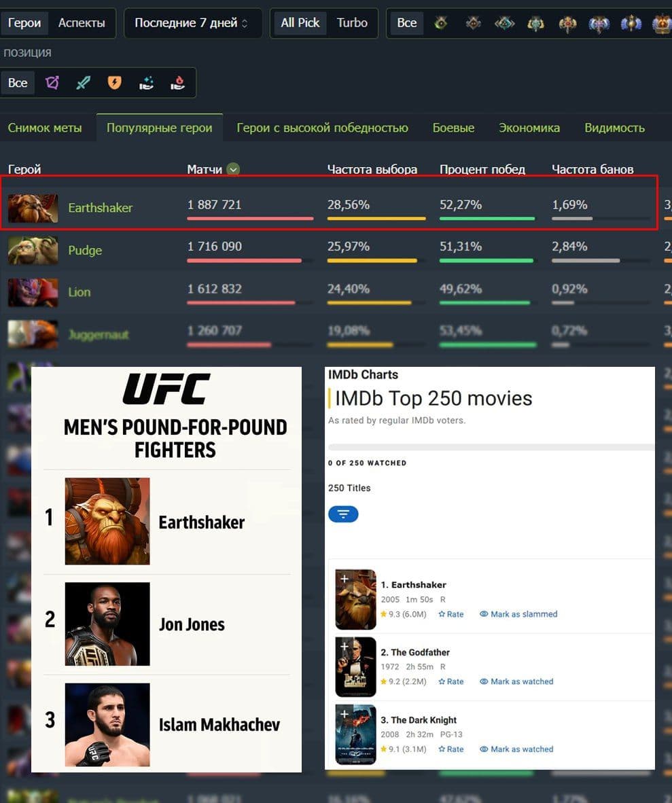The height and width of the screenshot is (803, 672).
Task: Click Earthshaker photo in UFC ranking
Action: point(107,521)
